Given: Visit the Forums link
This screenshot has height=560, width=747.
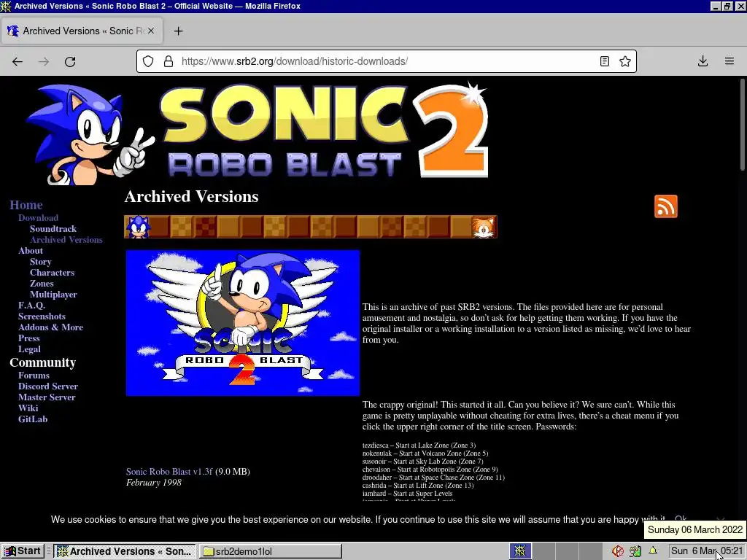Looking at the screenshot, I should [x=34, y=376].
